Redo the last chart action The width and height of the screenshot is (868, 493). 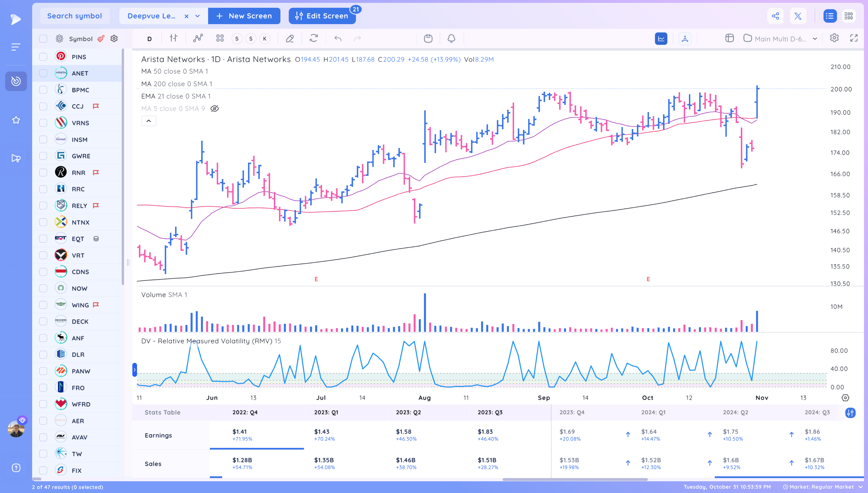pyautogui.click(x=357, y=39)
